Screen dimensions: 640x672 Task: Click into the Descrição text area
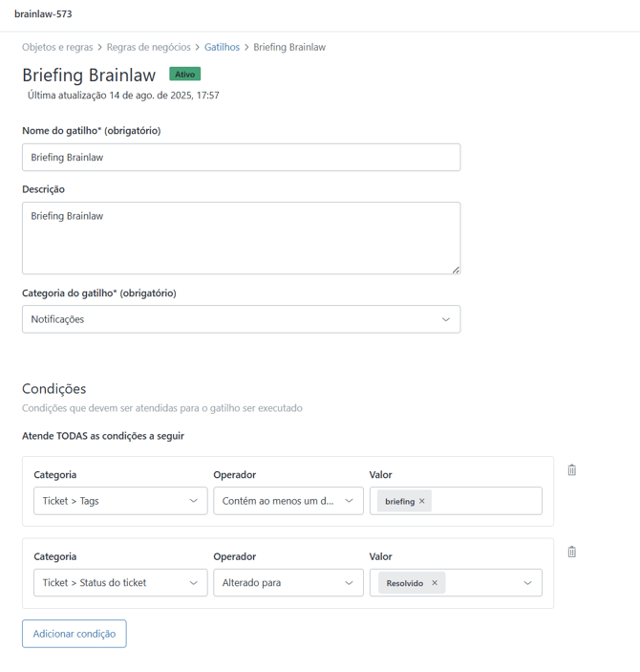[x=241, y=239]
